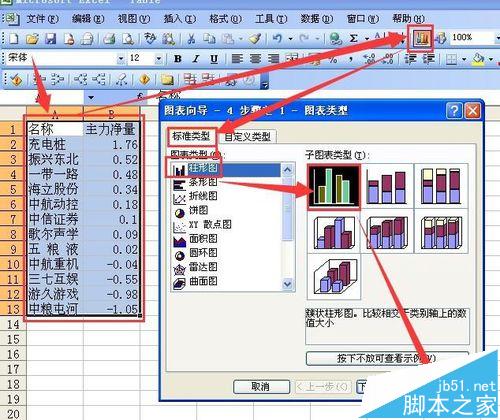Image resolution: width=500 pixels, height=420 pixels.
Task: Toggle Bold formatting
Action: [178, 59]
